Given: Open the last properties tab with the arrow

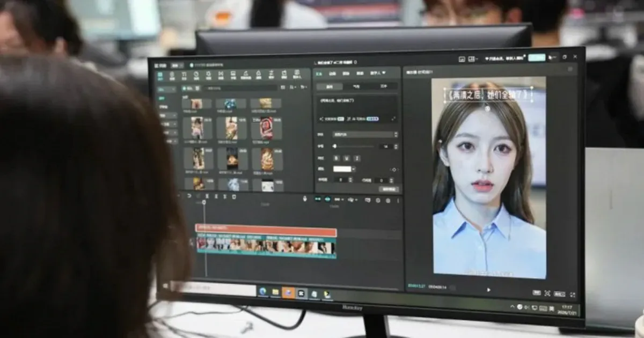Looking at the screenshot, I should [378, 73].
